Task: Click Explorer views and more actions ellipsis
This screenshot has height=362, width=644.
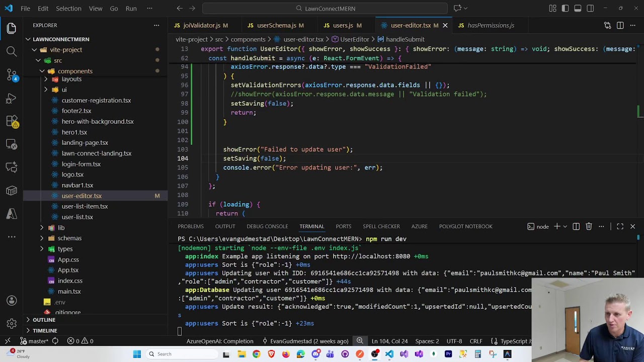Action: (x=156, y=25)
